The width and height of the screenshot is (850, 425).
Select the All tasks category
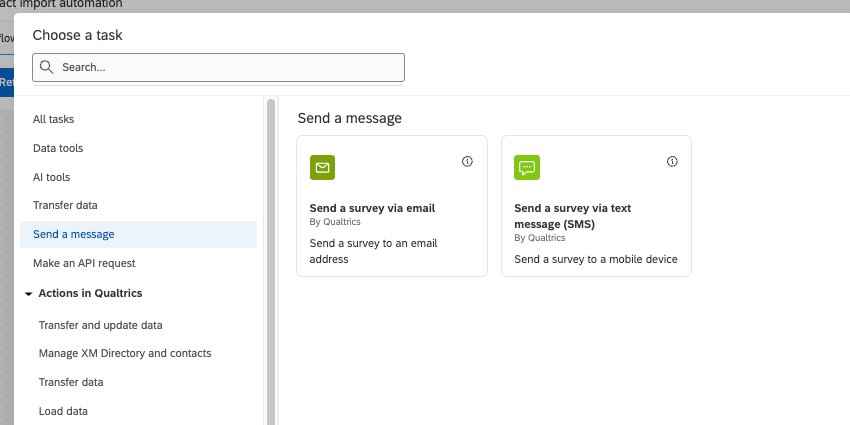coord(54,119)
